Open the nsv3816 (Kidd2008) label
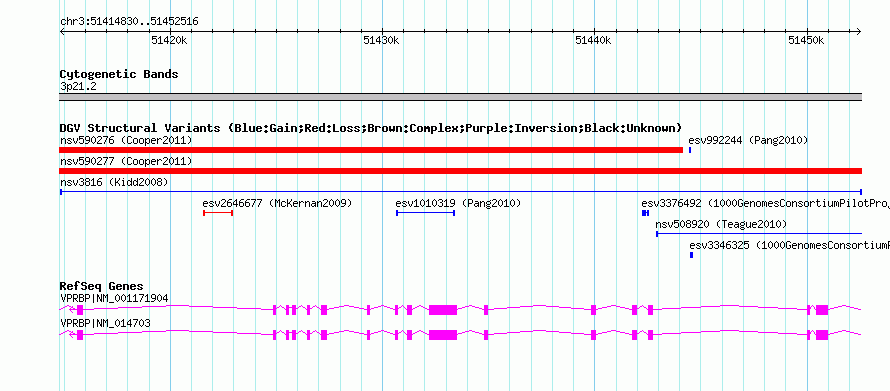The height and width of the screenshot is (391, 890). (x=114, y=182)
